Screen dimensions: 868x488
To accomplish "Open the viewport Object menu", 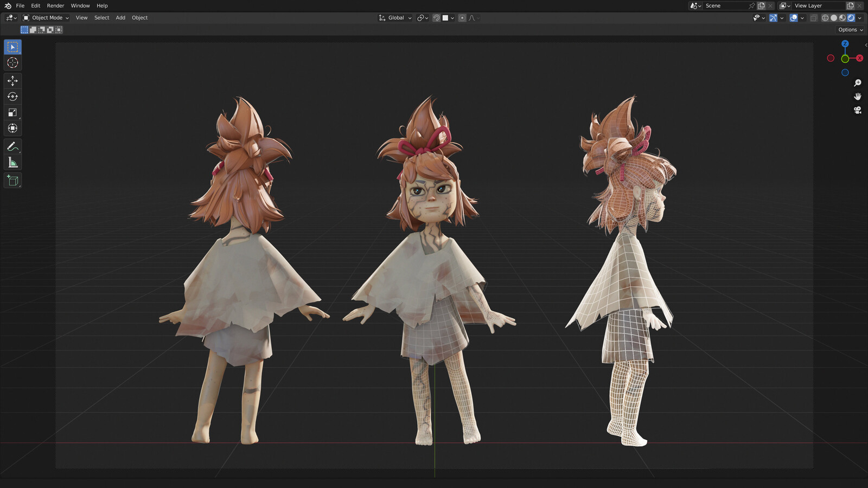I will (x=139, y=18).
